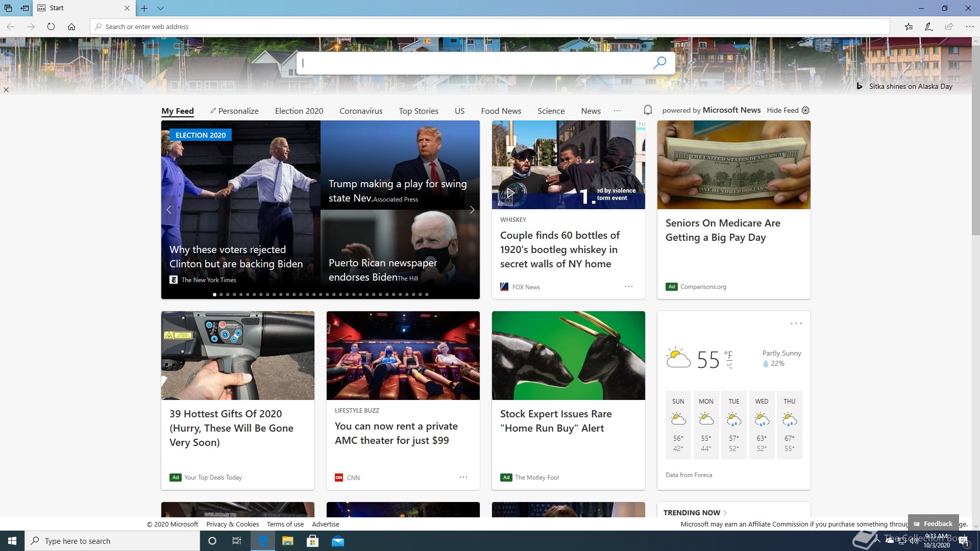
Task: Go forward in browser history
Action: click(x=31, y=27)
